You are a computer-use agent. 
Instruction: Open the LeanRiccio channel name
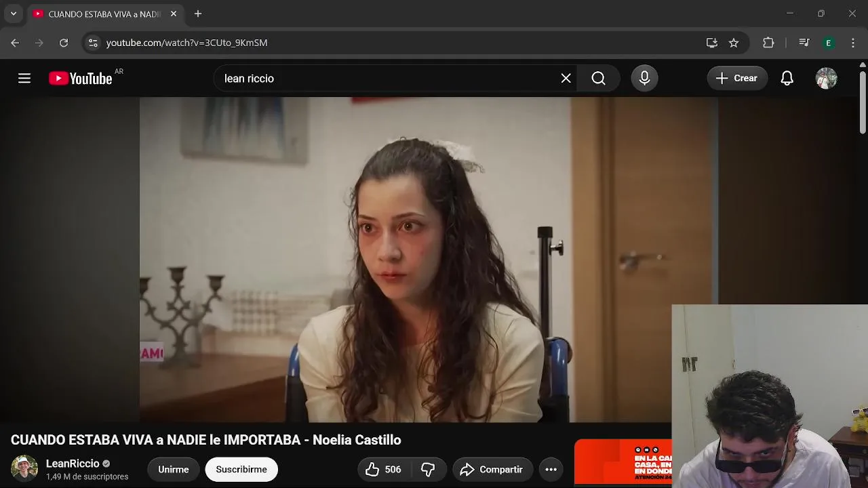pyautogui.click(x=73, y=464)
